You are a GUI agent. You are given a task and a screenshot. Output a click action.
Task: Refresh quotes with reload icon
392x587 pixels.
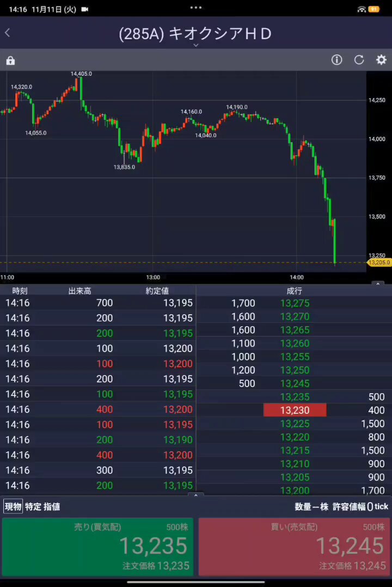tap(359, 59)
